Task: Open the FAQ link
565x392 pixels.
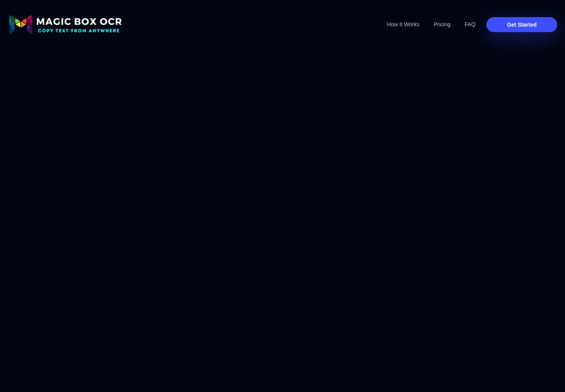Action: tap(470, 24)
